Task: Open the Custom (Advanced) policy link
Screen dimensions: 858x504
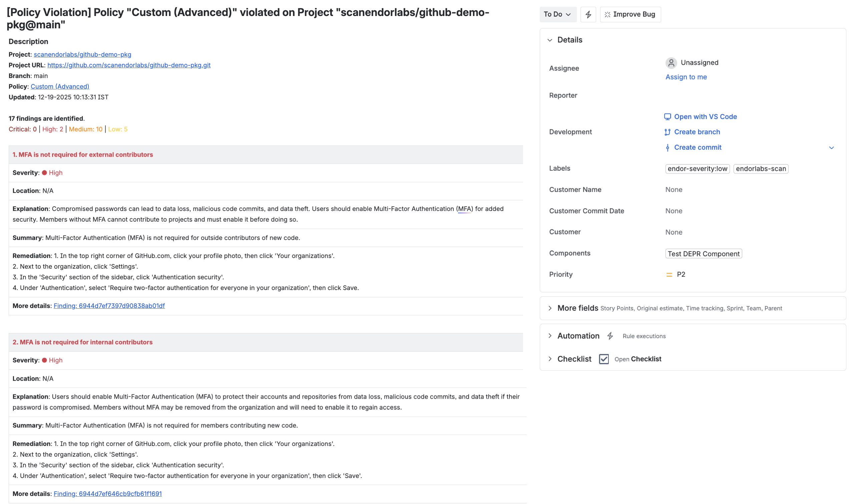Action: click(60, 86)
